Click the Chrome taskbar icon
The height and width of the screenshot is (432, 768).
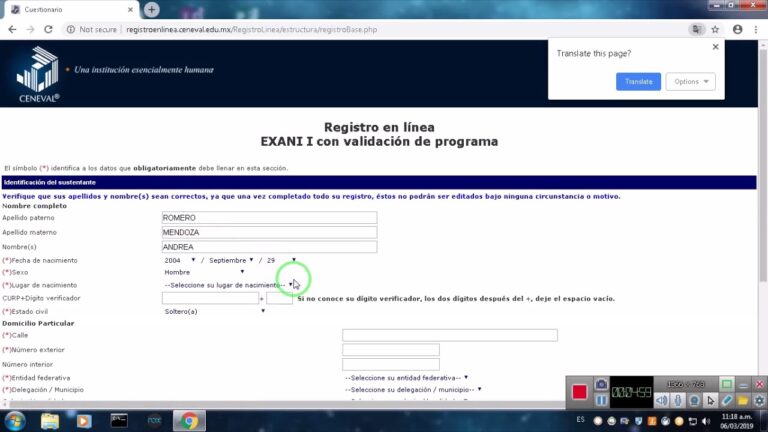click(x=189, y=421)
